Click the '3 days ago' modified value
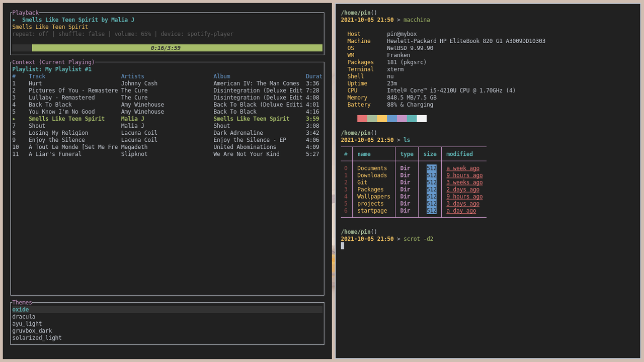Viewport: 644px width, 362px height. (x=463, y=204)
